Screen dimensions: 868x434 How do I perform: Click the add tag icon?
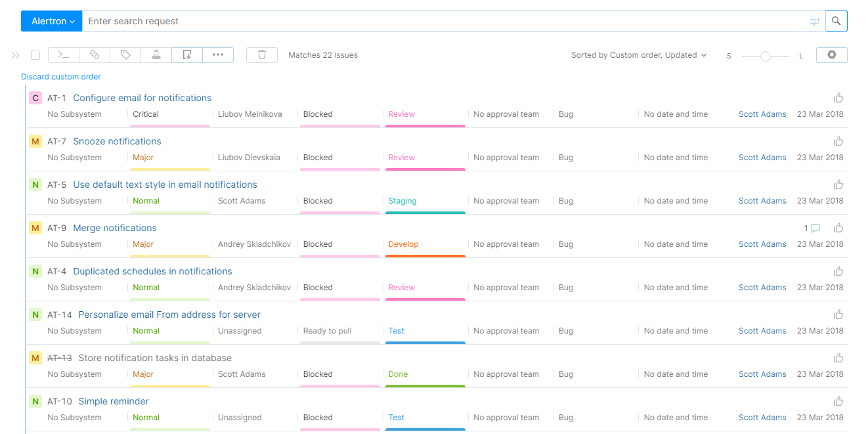coord(125,55)
